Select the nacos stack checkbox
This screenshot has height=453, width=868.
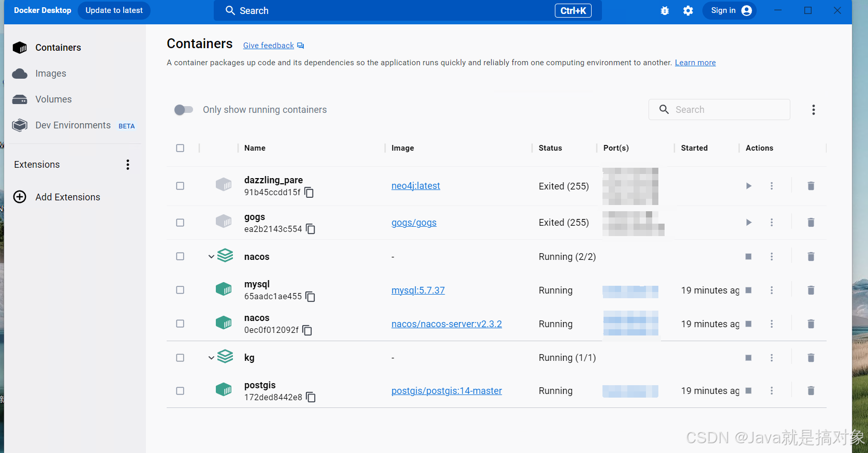pyautogui.click(x=180, y=256)
